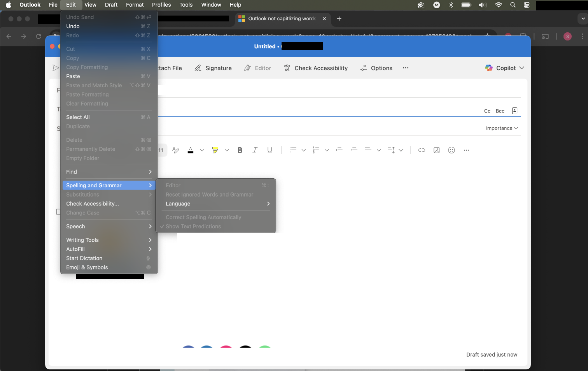The height and width of the screenshot is (371, 588).
Task: Reload the page in the browser window
Action: pos(38,36)
